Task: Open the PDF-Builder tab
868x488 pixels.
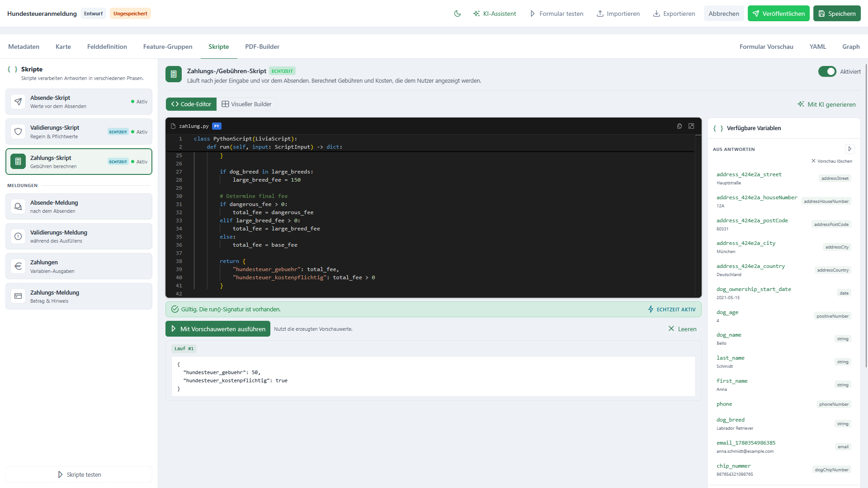Action: click(262, 47)
